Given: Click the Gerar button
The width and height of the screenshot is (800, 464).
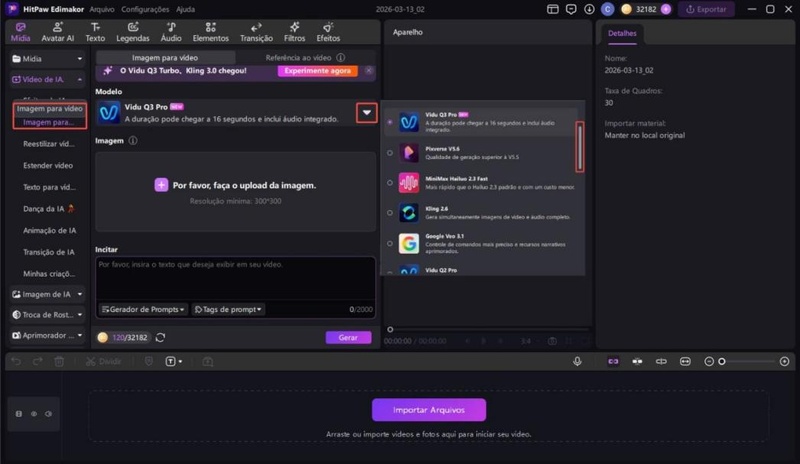Looking at the screenshot, I should (348, 337).
